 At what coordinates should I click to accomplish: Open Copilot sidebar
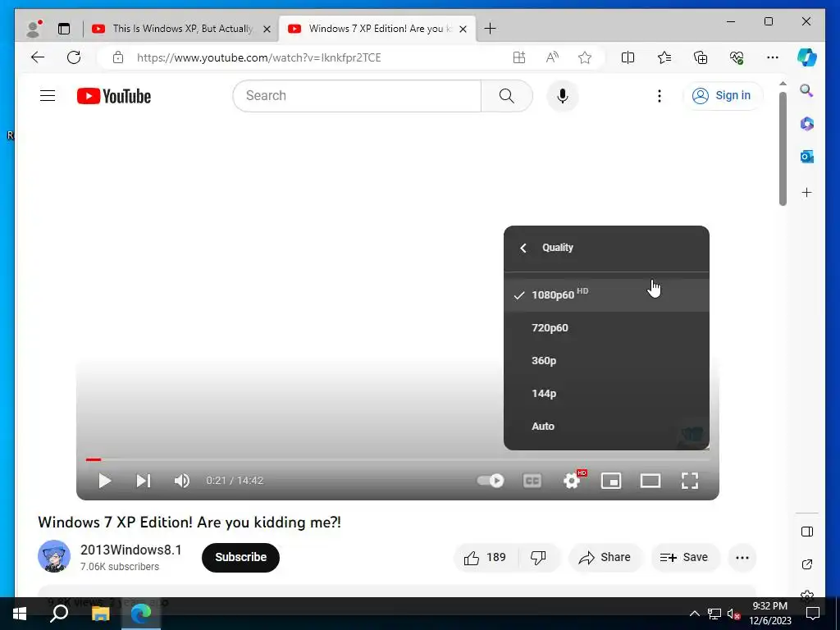[x=807, y=57]
